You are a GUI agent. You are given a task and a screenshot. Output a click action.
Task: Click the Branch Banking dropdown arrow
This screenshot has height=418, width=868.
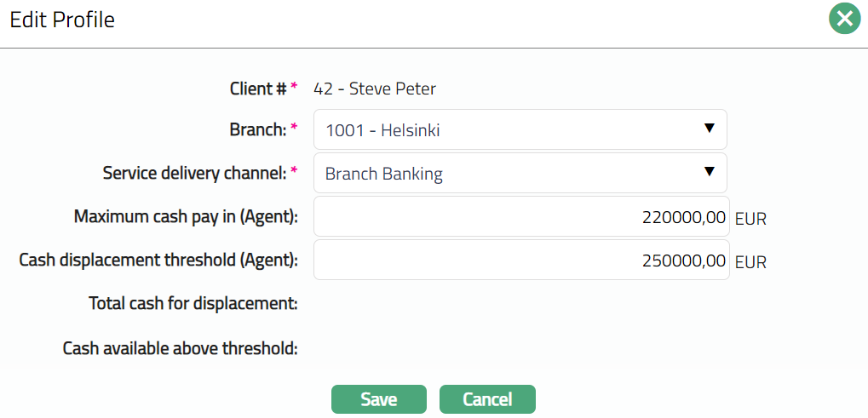[x=709, y=172]
